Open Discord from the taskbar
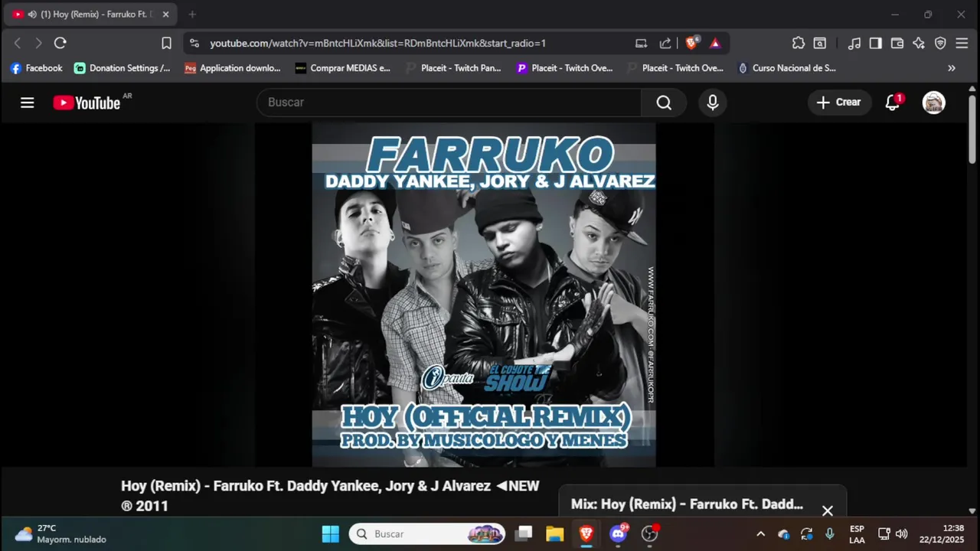Screen dimensions: 980x551 (x=618, y=534)
